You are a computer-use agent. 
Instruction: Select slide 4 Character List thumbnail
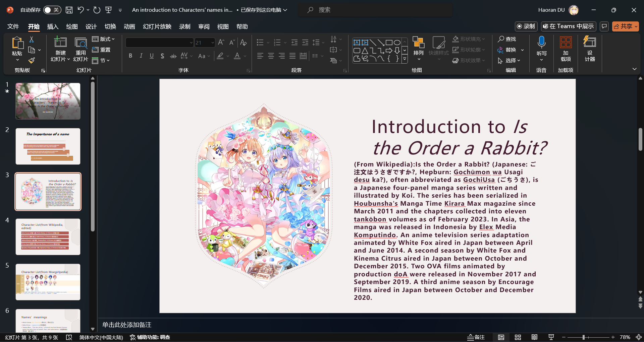[x=48, y=237]
